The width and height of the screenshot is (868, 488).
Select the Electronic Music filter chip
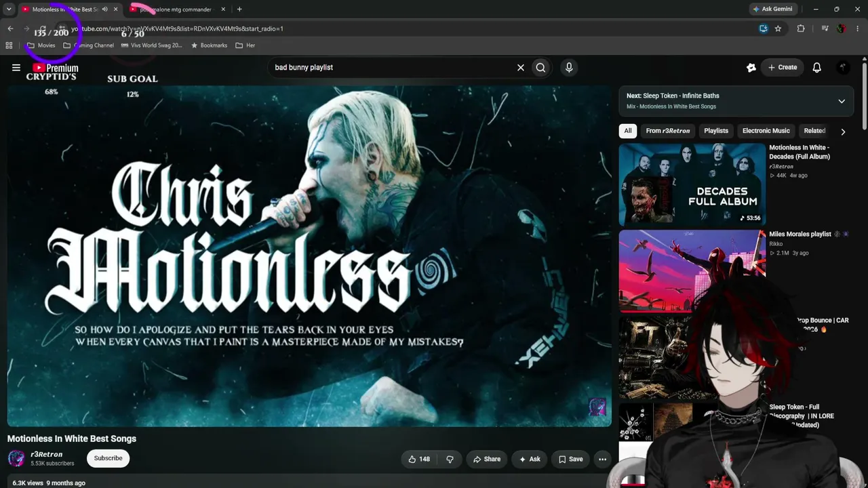point(766,131)
